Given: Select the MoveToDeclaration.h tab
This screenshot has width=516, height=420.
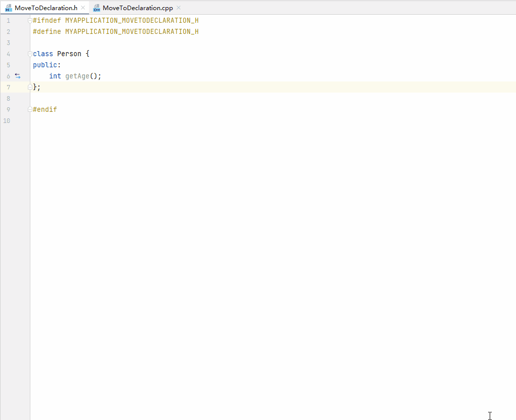Looking at the screenshot, I should [x=46, y=8].
